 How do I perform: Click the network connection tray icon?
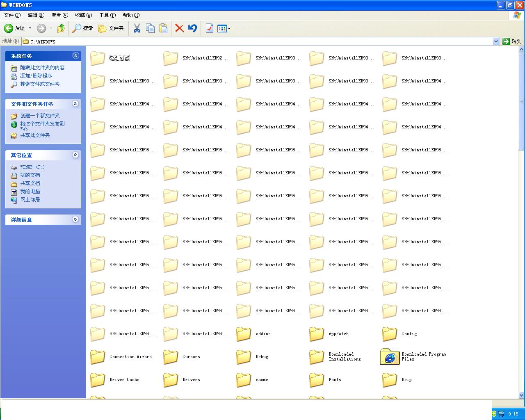tap(501, 414)
